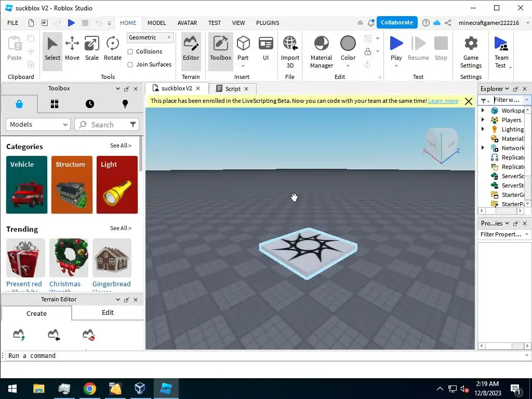Open Toolbox Marketplace tab
This screenshot has width=532, height=399.
point(19,104)
